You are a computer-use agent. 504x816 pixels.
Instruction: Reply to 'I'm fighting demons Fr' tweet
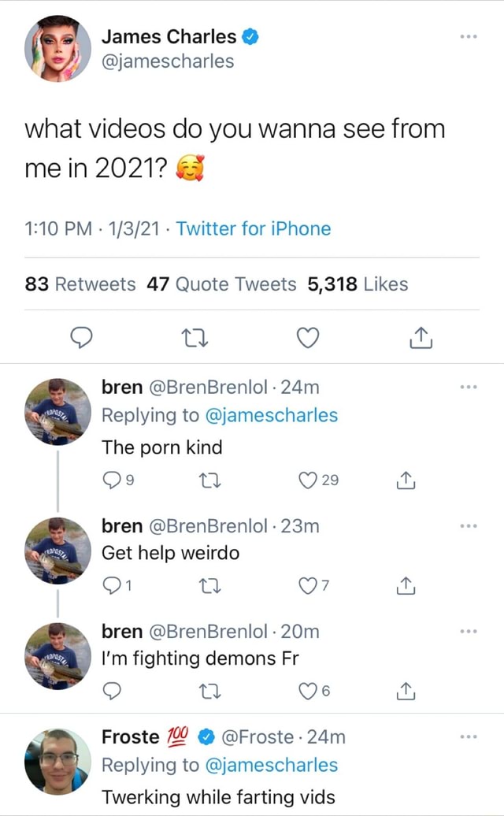point(112,691)
